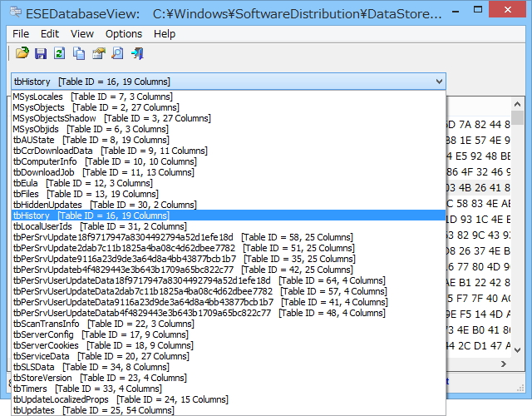This screenshot has height=416, width=532.
Task: Select tbPerSrvUserUpdateData18f97… Table ID 64
Action: click(229, 280)
